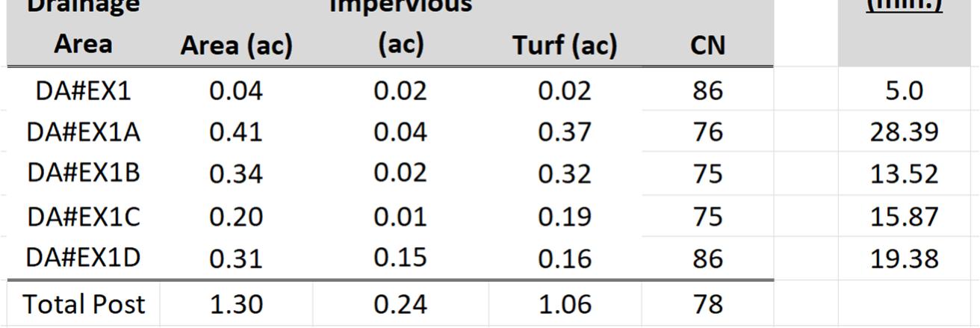The width and height of the screenshot is (980, 328).
Task: Select the DA#EX1B label cell
Action: click(83, 173)
